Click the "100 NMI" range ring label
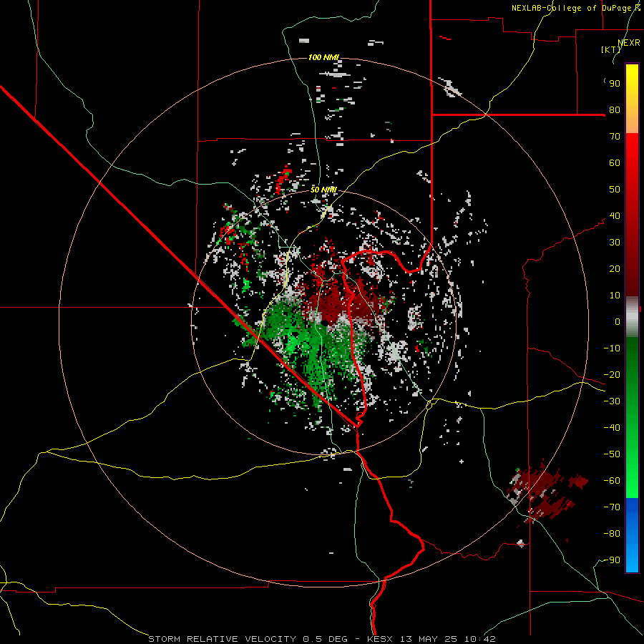 click(323, 57)
